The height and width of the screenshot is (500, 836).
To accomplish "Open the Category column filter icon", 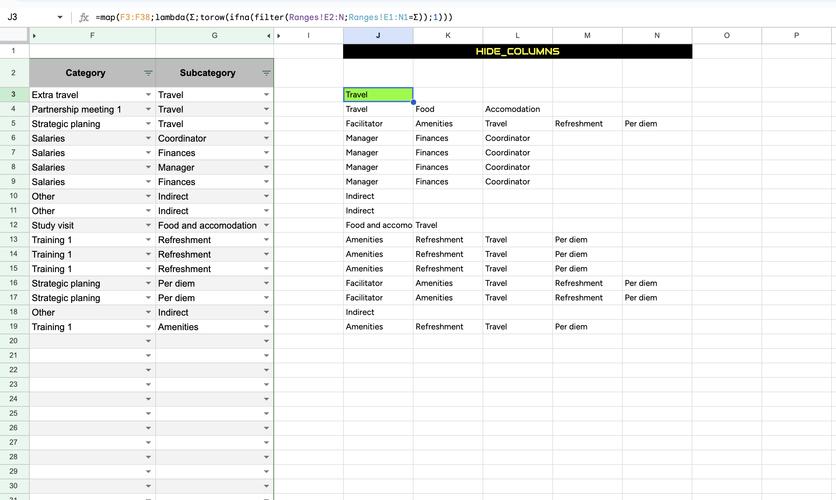I will pyautogui.click(x=148, y=73).
